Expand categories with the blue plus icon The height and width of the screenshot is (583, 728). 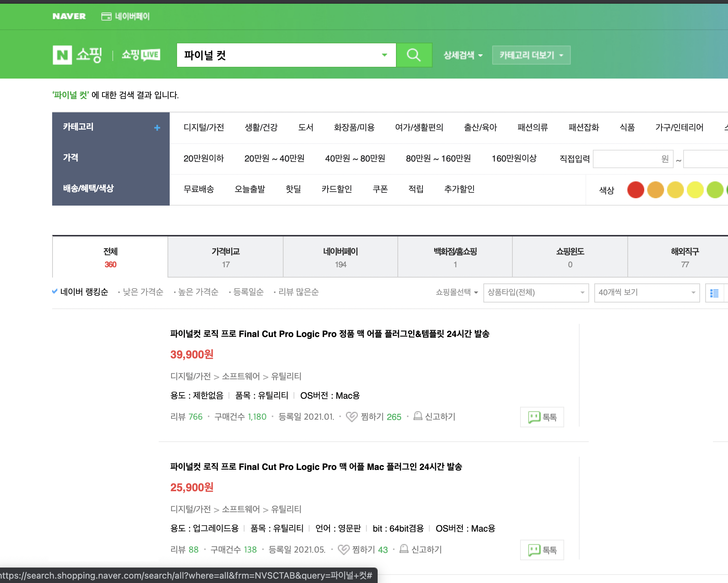pos(157,128)
